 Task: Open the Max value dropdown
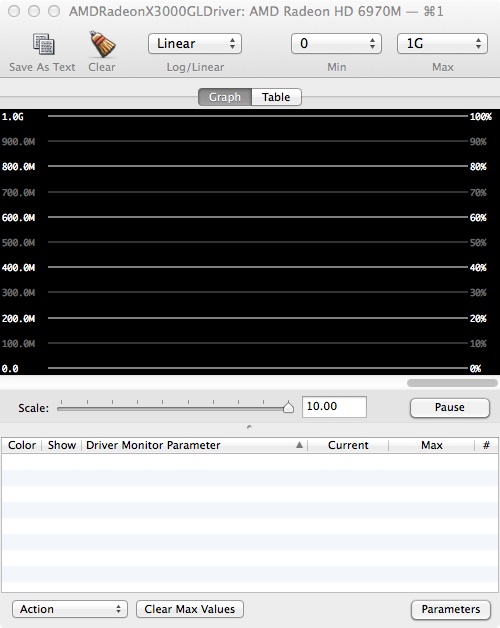click(x=442, y=44)
